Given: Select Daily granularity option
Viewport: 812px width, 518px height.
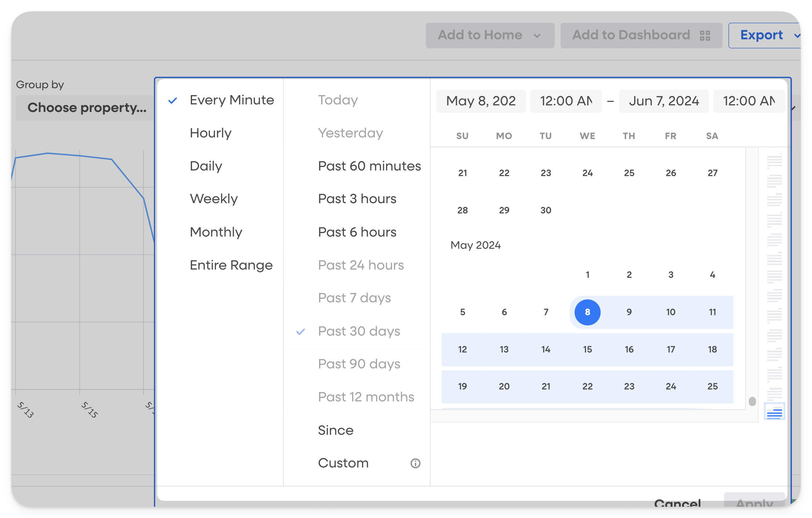Looking at the screenshot, I should (x=206, y=166).
